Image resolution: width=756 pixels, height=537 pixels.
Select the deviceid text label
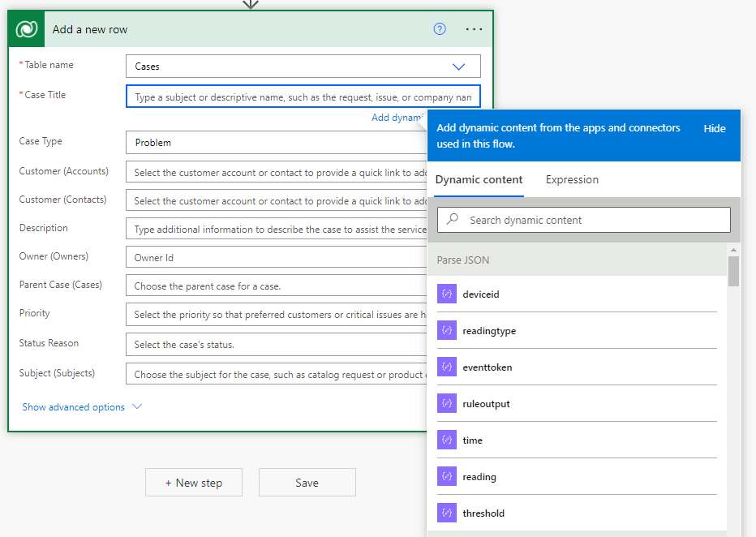[x=481, y=294]
